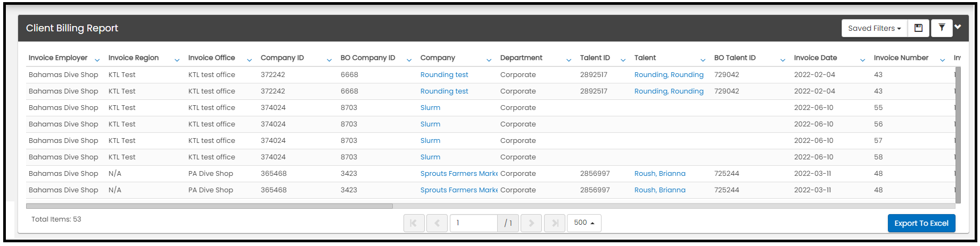Sort by Department column header
980x246 pixels.
click(x=521, y=58)
